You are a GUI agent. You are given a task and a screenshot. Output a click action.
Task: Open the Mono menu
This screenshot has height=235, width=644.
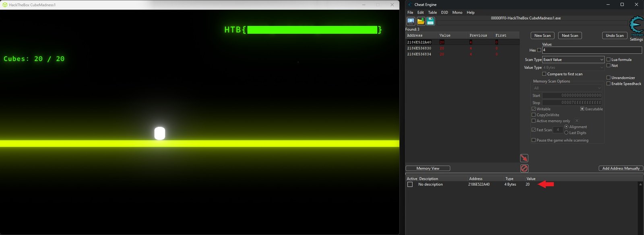pos(457,12)
